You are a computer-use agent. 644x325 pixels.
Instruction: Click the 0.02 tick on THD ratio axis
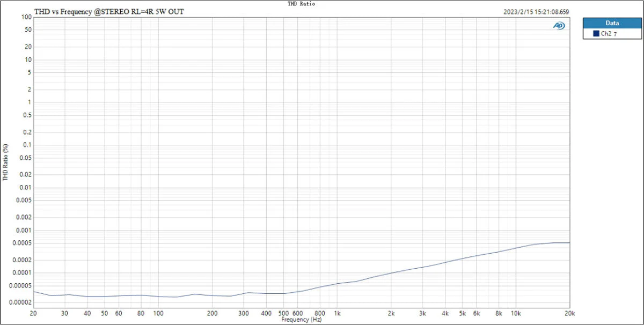pyautogui.click(x=26, y=174)
